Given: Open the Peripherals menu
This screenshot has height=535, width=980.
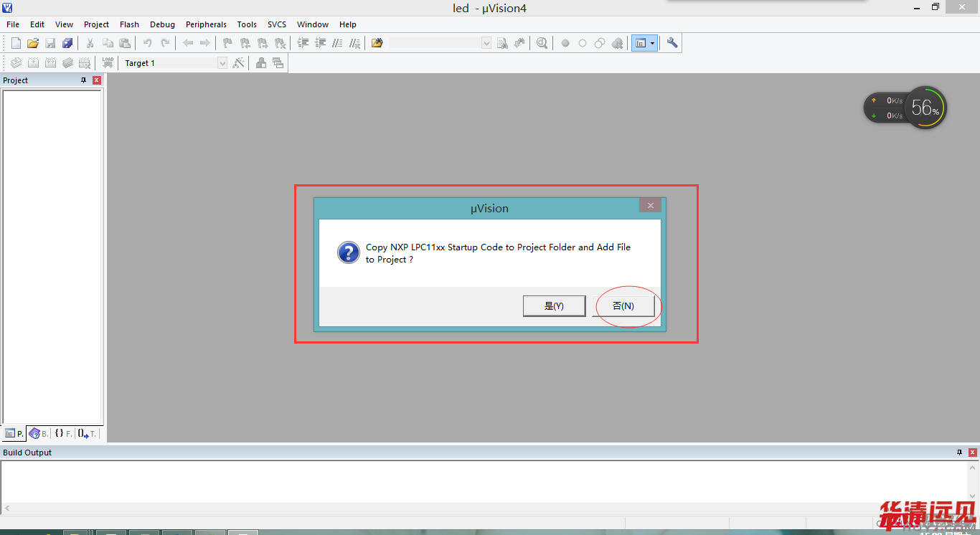Looking at the screenshot, I should [206, 24].
